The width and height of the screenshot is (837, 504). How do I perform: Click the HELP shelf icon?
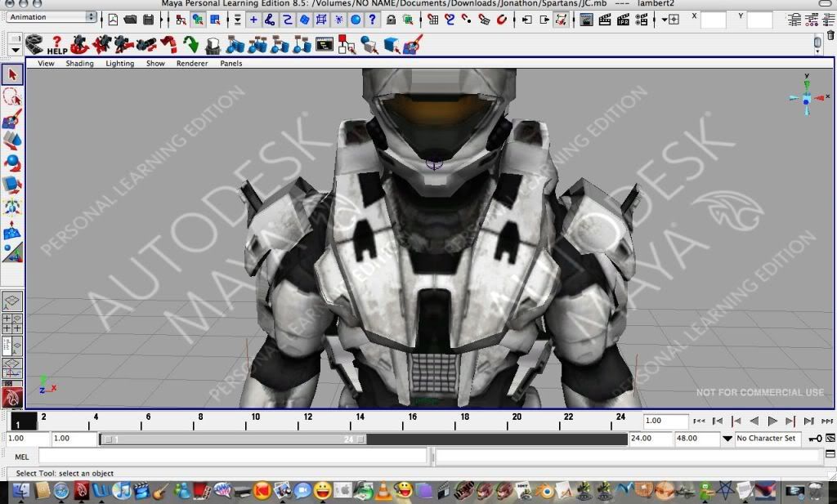coord(57,45)
